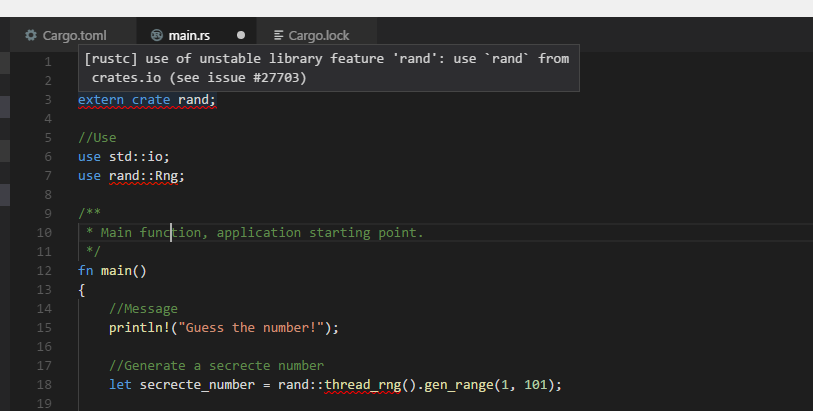Click the Rust icon on main.rs tab
The image size is (813, 411).
(157, 35)
